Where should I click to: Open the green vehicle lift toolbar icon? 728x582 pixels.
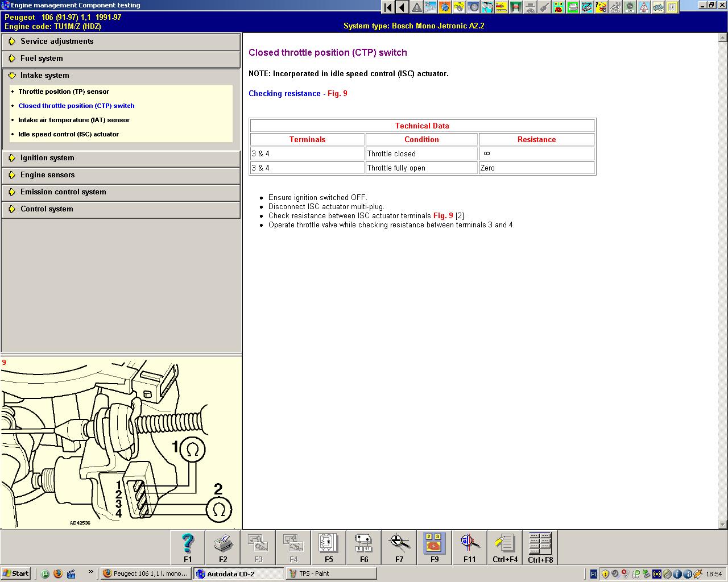coord(516,7)
